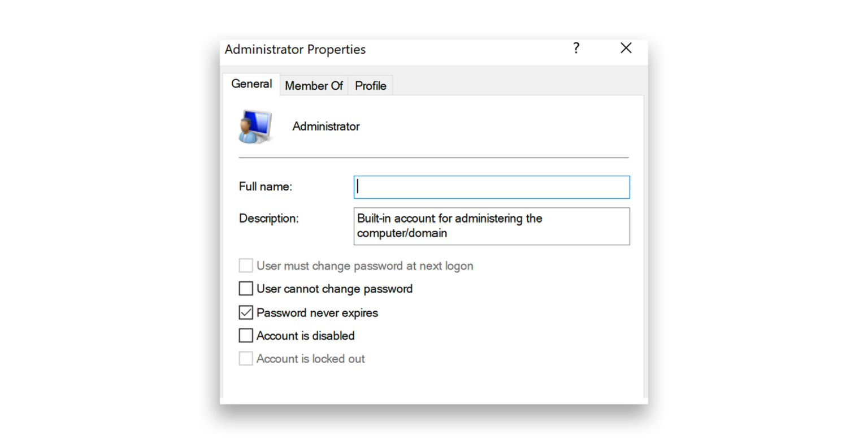Viewport: 868px width, 444px height.
Task: Click inside the Full name input field
Action: coord(491,187)
